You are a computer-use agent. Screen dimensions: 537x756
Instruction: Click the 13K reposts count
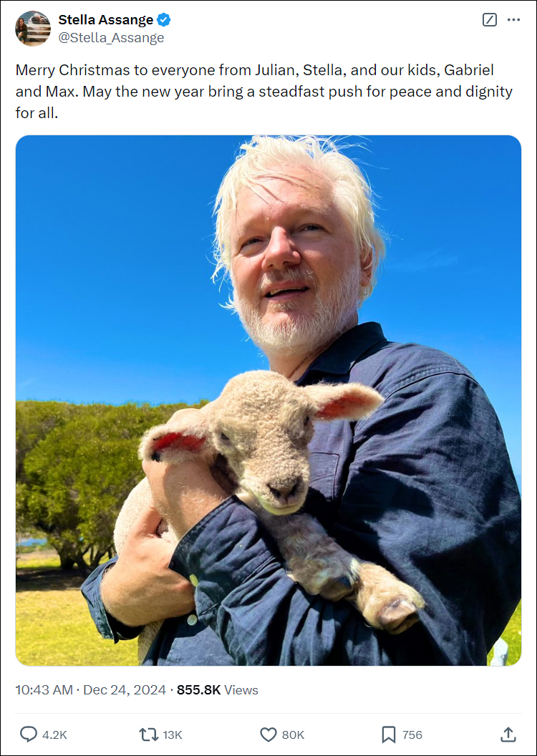172,735
